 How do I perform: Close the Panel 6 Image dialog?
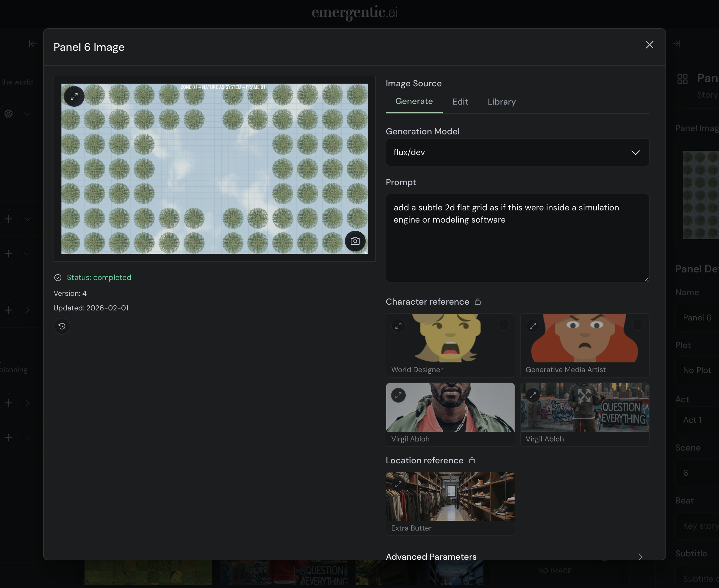pos(649,45)
